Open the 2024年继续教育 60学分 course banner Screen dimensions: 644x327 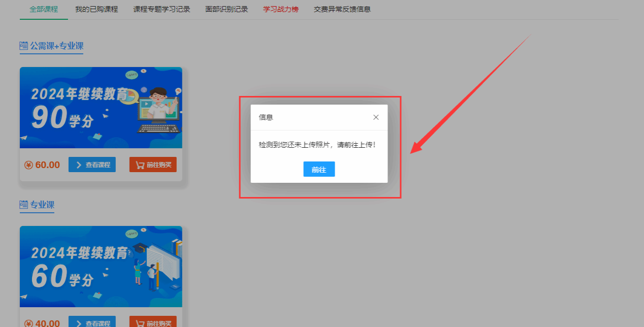pos(101,267)
